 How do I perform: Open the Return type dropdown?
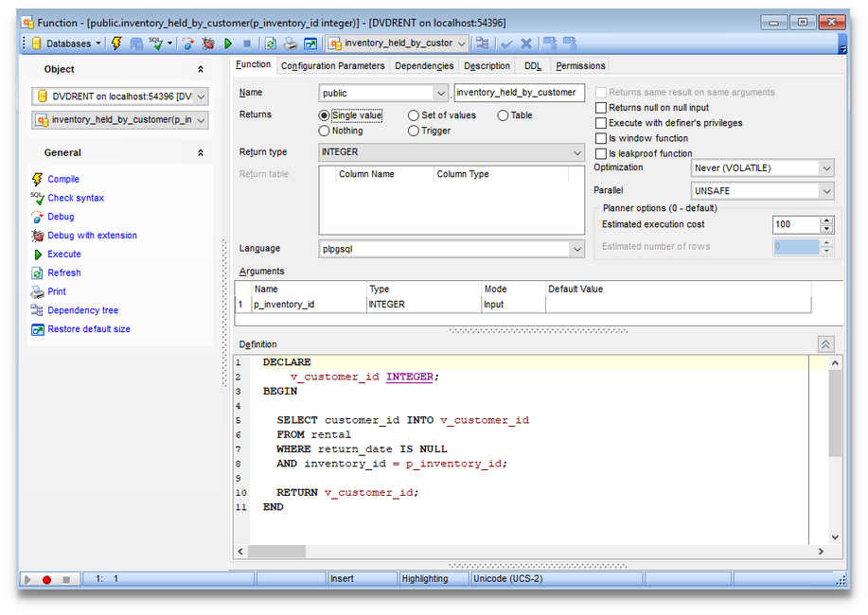point(579,152)
